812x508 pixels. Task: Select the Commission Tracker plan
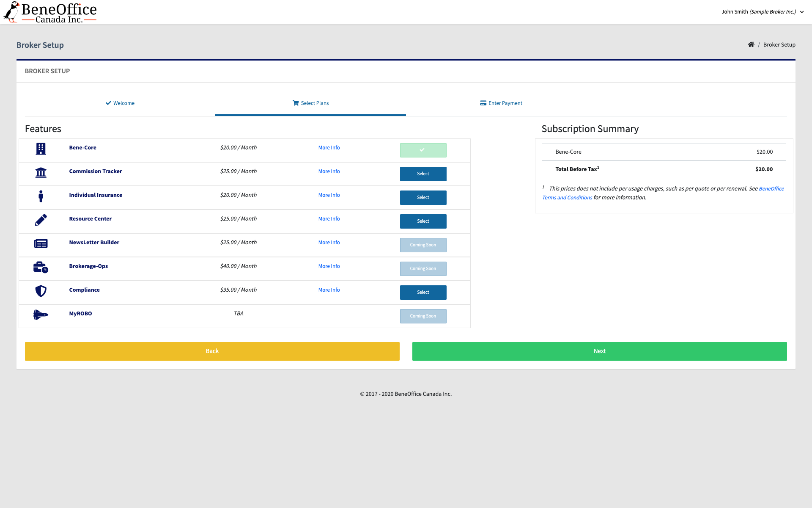[423, 174]
